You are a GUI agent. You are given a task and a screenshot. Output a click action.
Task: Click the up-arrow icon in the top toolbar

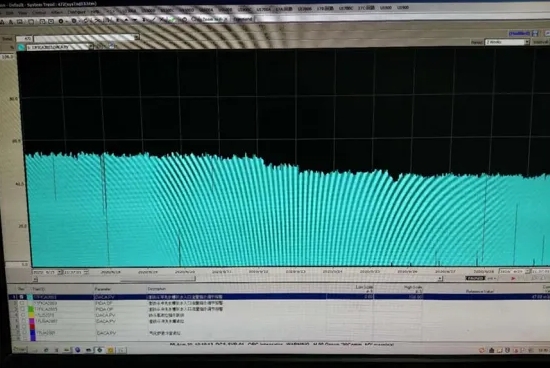point(127,20)
